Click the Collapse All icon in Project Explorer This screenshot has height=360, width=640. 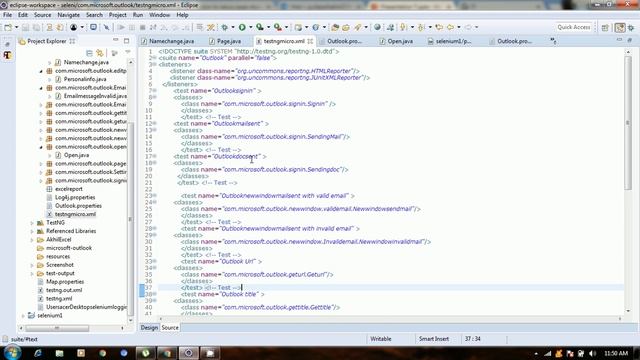coord(89,53)
